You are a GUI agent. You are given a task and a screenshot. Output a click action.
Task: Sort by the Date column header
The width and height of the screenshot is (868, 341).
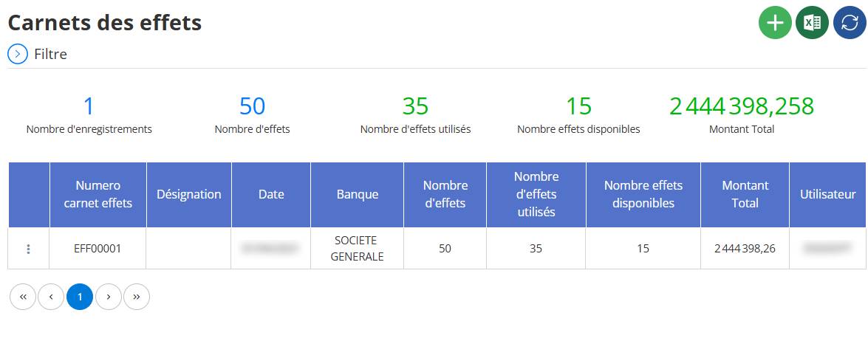[271, 195]
